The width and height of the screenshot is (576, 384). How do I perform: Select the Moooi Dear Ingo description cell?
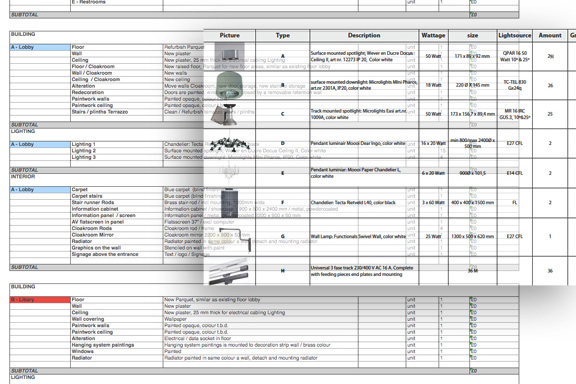[364, 143]
